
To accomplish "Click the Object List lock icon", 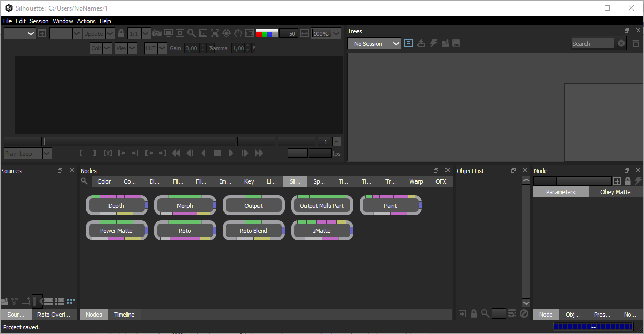I will click(474, 313).
